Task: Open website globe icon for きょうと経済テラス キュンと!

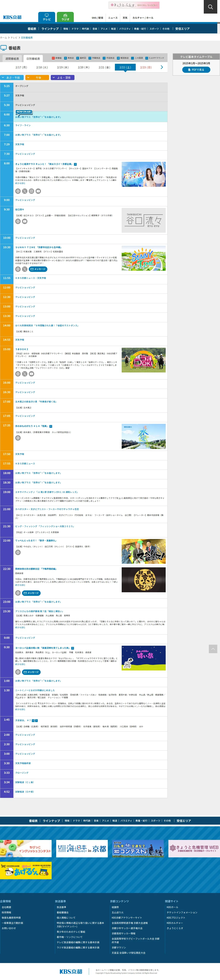Action: [x=18, y=191]
